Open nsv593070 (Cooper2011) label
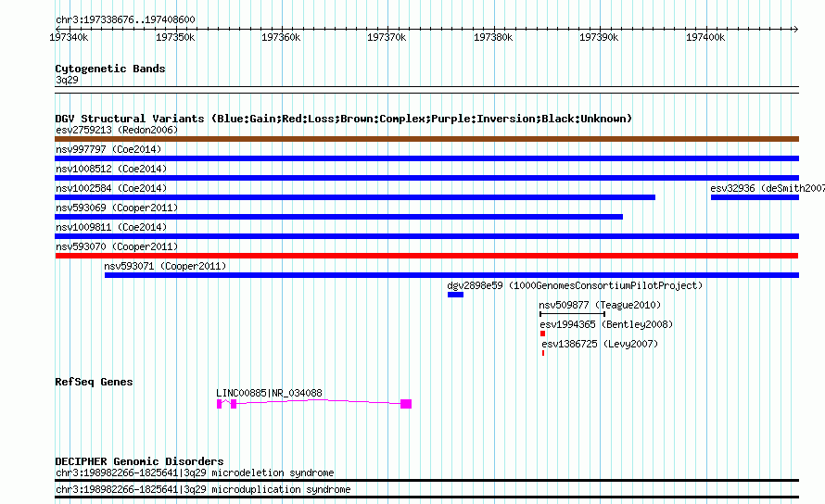The width and height of the screenshot is (825, 504). 117,246
